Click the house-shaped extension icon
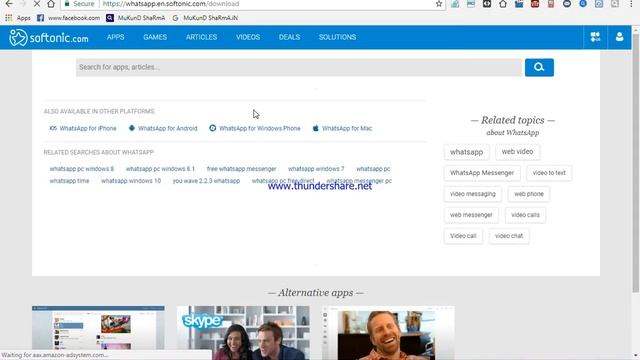Image resolution: width=640 pixels, height=360 pixels. point(503,4)
